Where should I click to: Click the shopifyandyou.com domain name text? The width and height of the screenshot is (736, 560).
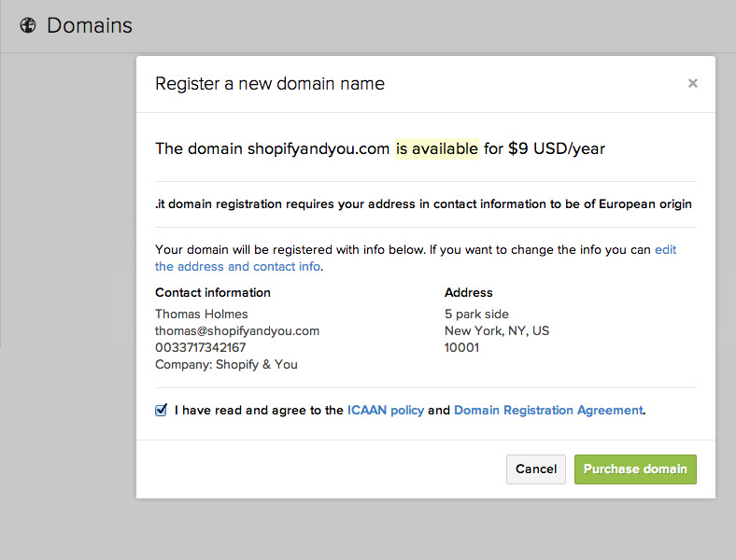point(318,148)
